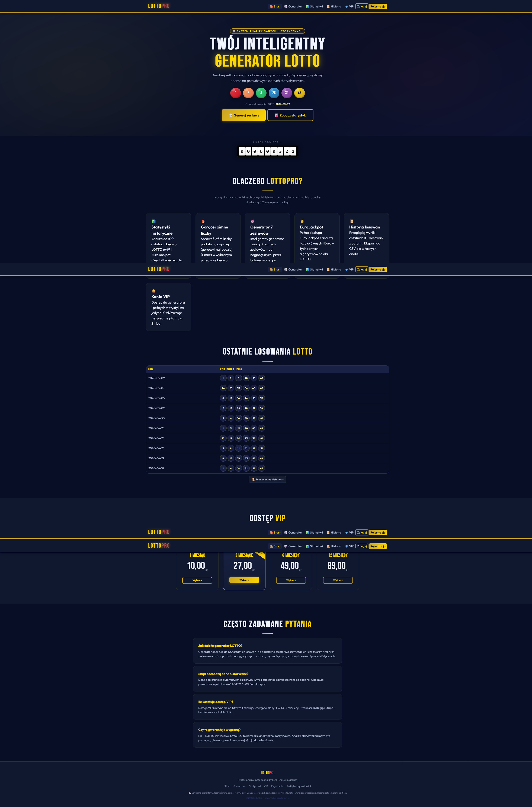Click the 2026-04-28 date in the draws table
532x807 pixels.
[157, 428]
